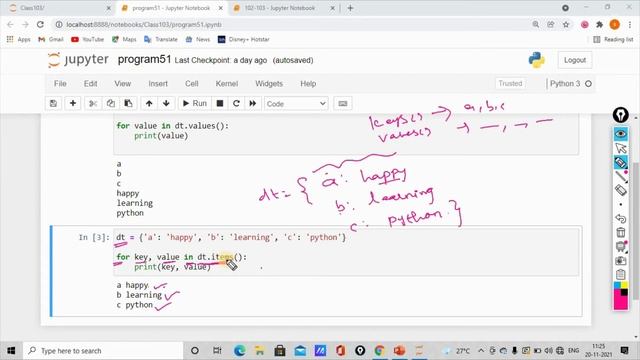
Task: Open the command palette keyboard icon
Action: pyautogui.click(x=343, y=104)
